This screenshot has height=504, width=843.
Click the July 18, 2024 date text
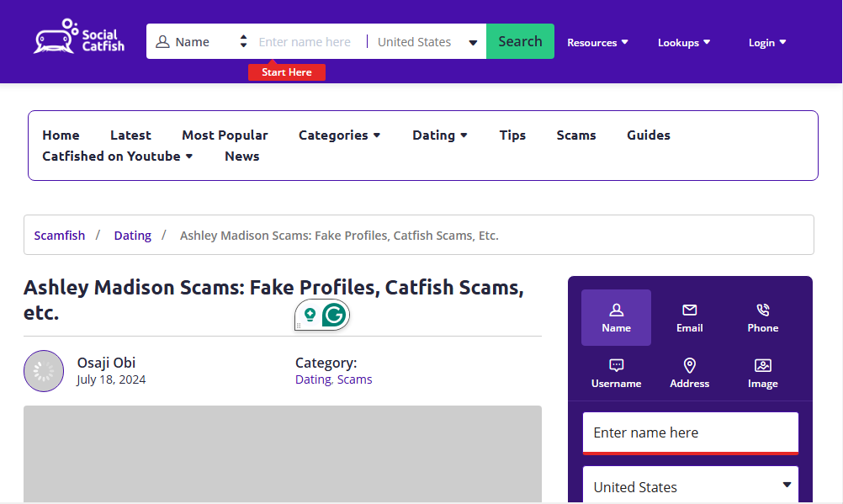(x=111, y=379)
